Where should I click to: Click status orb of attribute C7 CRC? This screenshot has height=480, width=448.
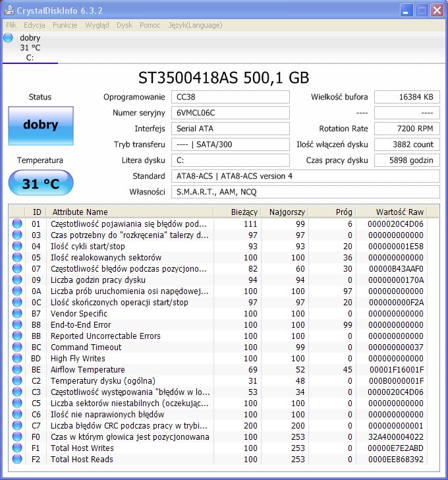pos(17,425)
